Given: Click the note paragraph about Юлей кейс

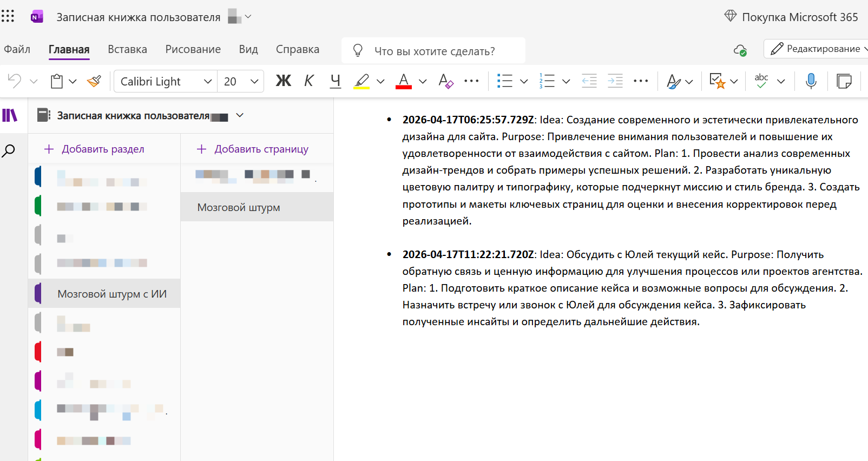Looking at the screenshot, I should coord(632,288).
